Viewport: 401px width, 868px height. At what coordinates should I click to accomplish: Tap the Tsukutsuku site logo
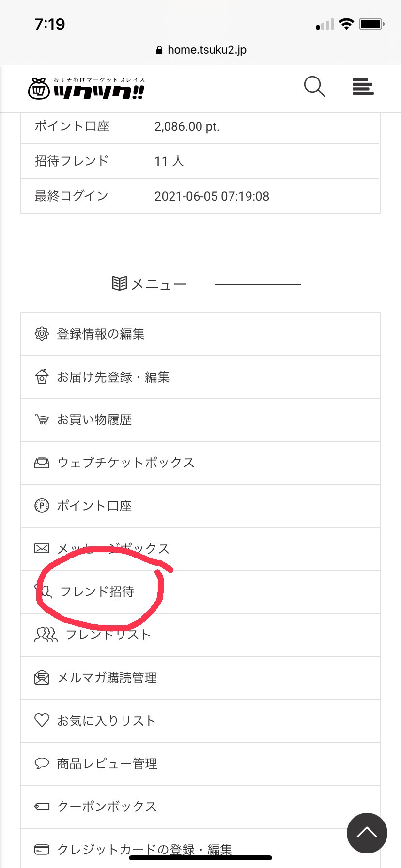pyautogui.click(x=87, y=88)
